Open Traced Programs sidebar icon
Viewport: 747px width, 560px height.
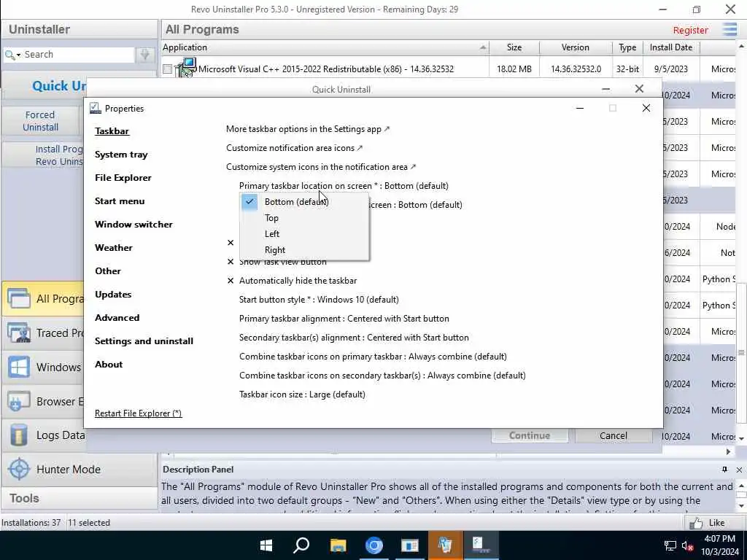tap(18, 333)
